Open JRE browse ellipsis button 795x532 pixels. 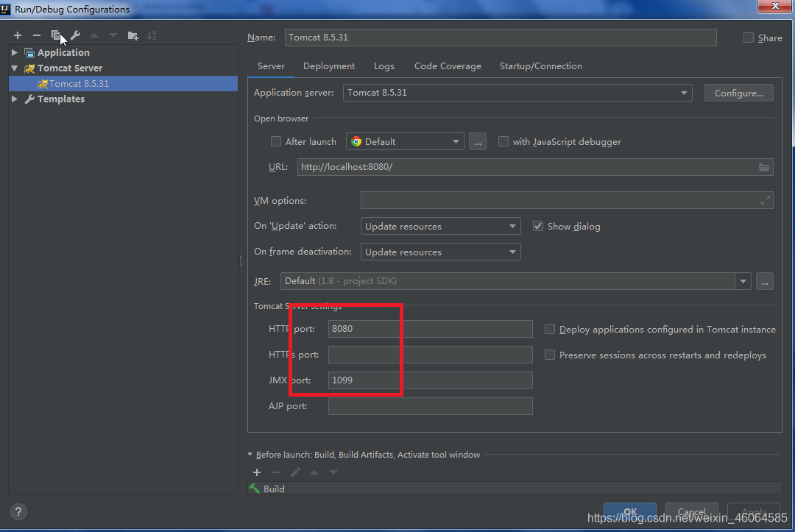click(765, 281)
